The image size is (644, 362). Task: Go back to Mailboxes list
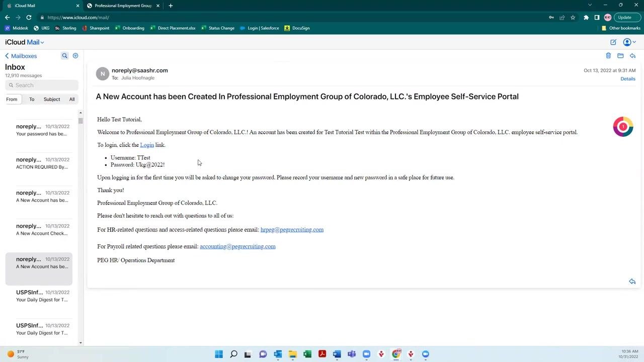click(21, 56)
